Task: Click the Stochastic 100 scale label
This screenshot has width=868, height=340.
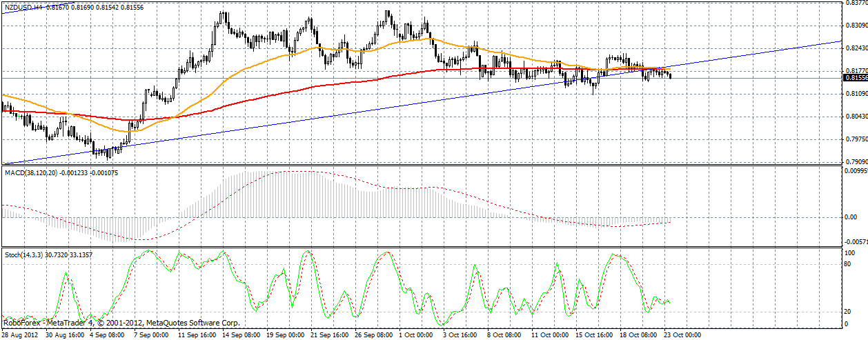Action: 850,254
